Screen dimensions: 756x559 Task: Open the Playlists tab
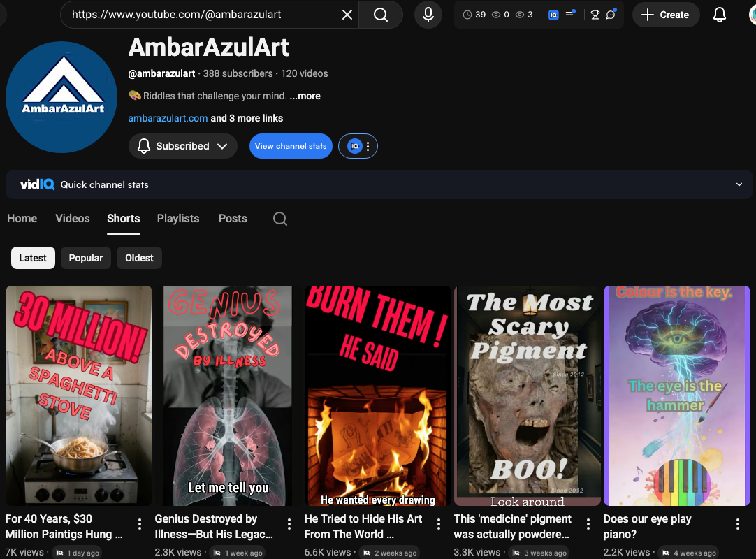click(178, 219)
